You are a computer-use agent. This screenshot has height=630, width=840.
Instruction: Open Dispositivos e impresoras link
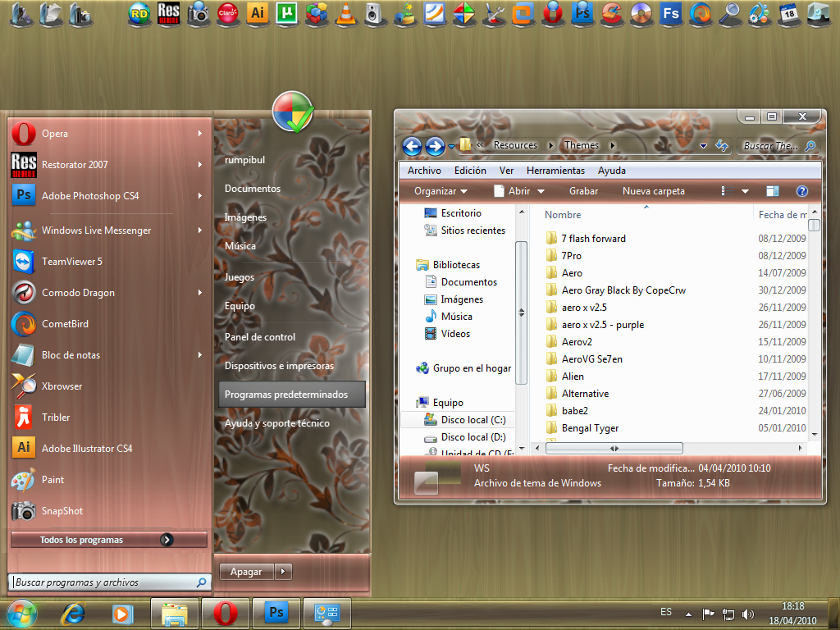tap(279, 366)
